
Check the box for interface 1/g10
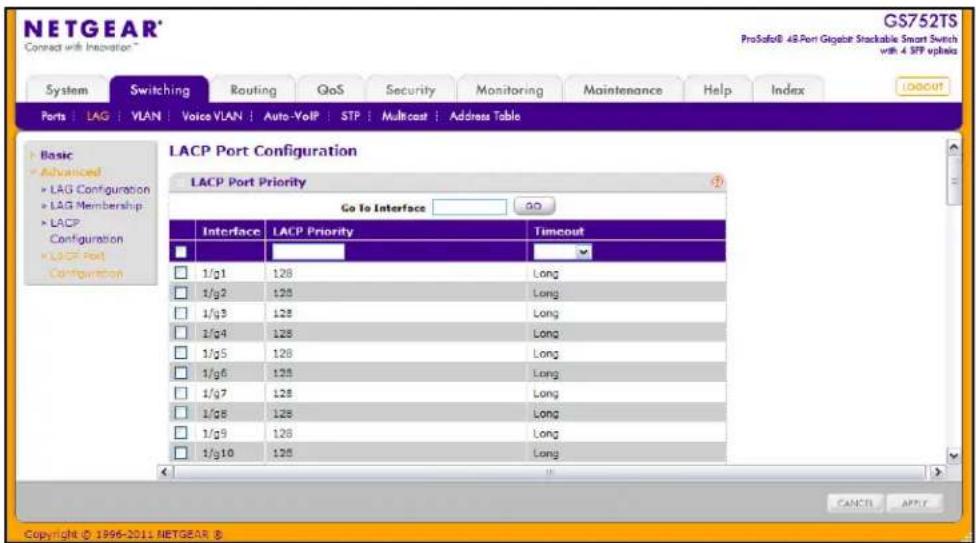181,453
